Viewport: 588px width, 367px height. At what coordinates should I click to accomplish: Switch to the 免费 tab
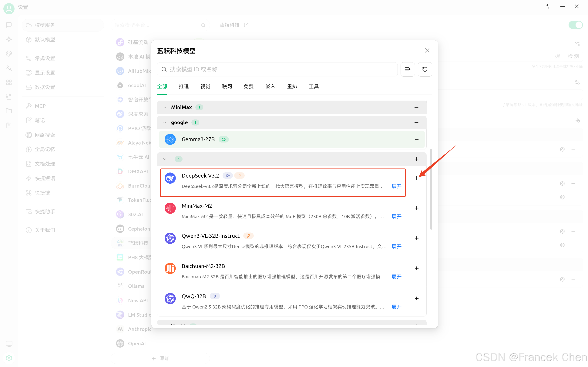(249, 87)
